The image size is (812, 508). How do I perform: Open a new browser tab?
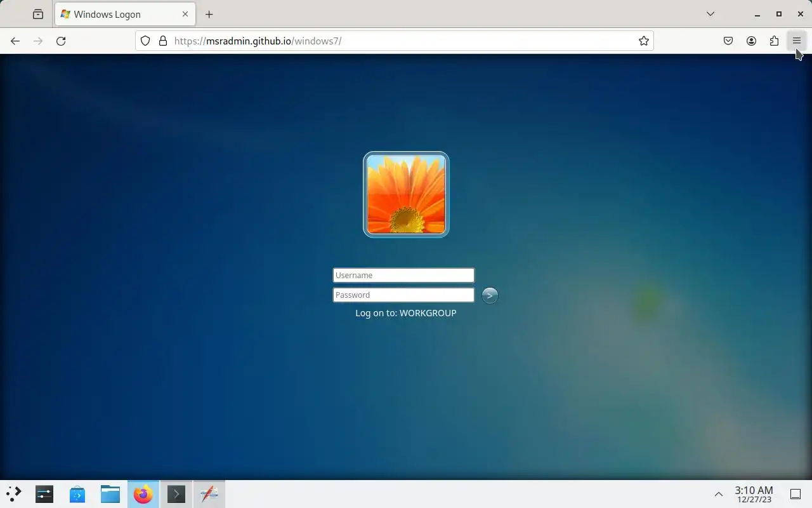click(x=209, y=14)
